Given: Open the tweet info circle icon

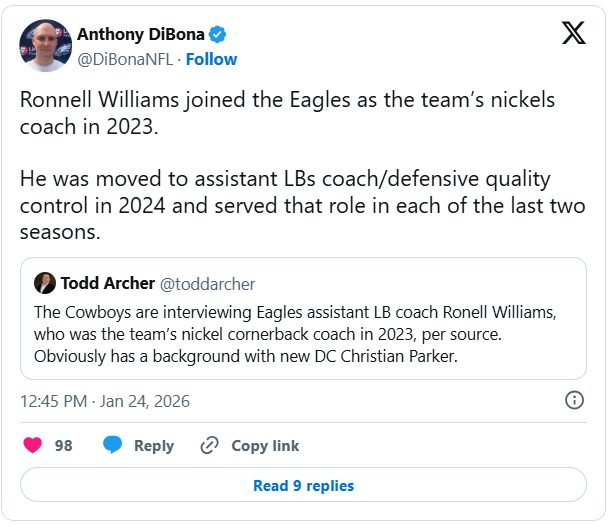Looking at the screenshot, I should 575,401.
